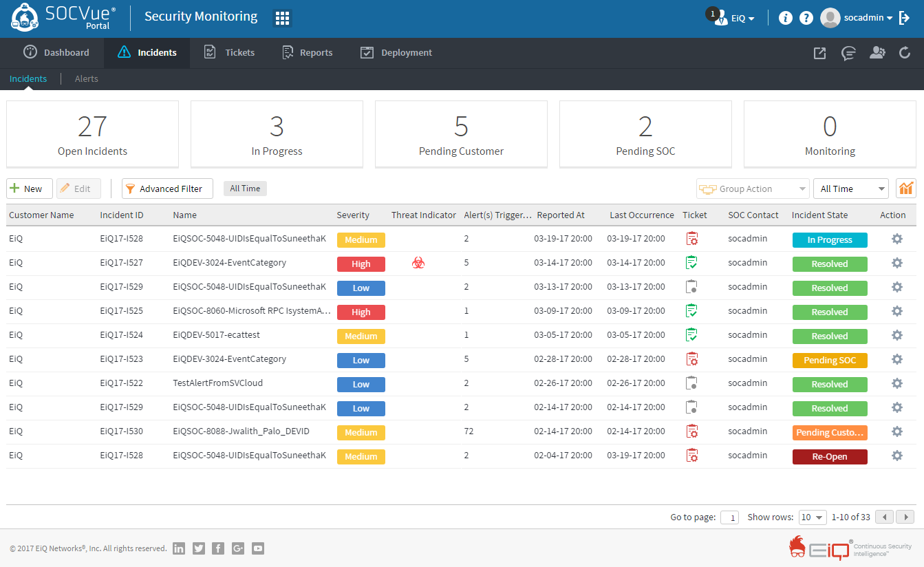Image resolution: width=924 pixels, height=567 pixels.
Task: Expand the Group Action dropdown
Action: (x=753, y=189)
